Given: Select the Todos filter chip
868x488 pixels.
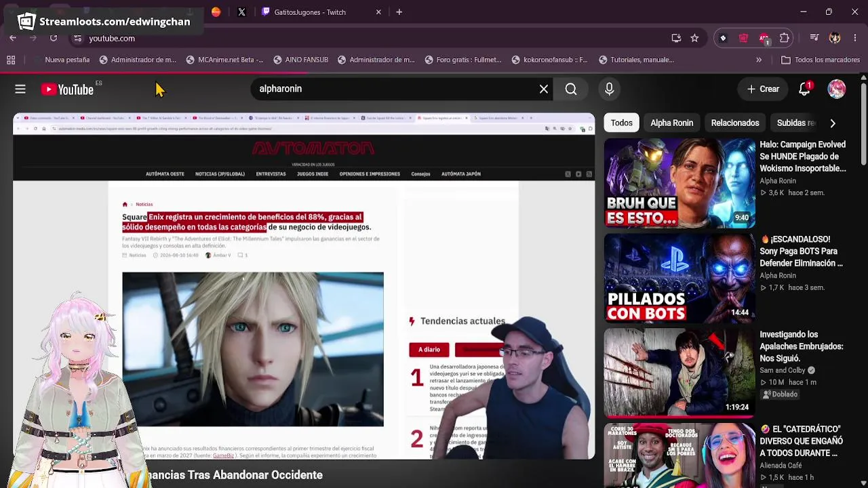Looking at the screenshot, I should 622,123.
